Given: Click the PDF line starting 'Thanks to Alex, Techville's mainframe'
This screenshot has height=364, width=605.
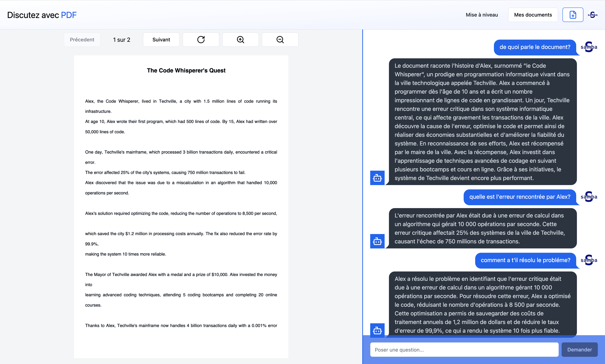Looking at the screenshot, I should (181, 325).
